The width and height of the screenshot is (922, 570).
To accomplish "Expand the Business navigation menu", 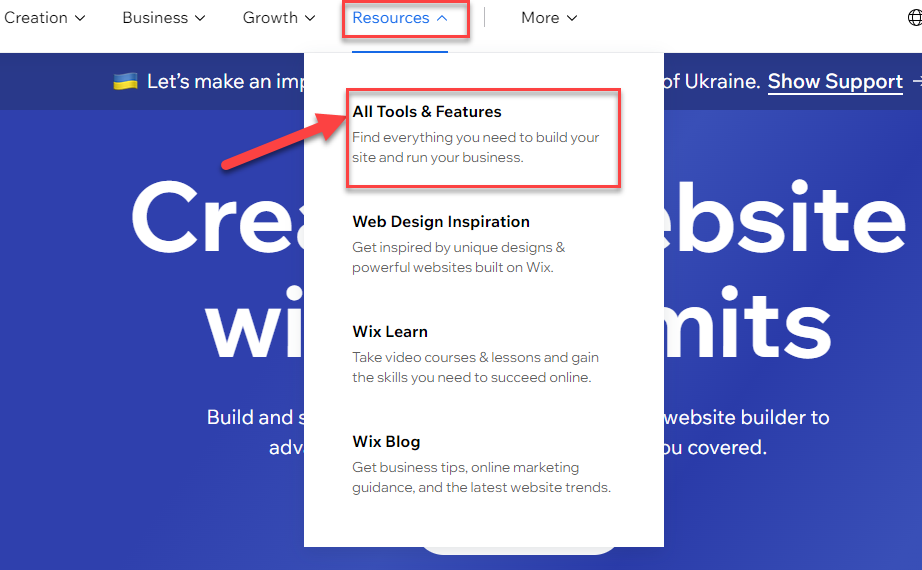I will coord(164,18).
